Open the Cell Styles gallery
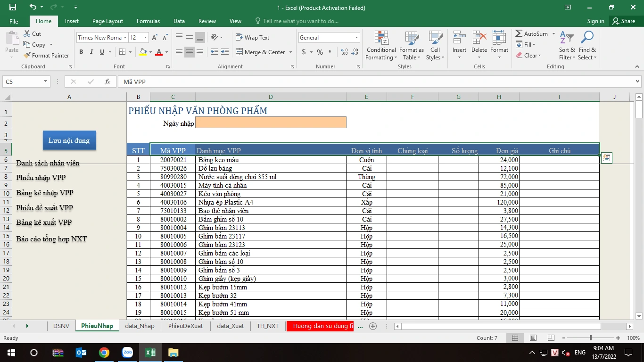 [435, 46]
